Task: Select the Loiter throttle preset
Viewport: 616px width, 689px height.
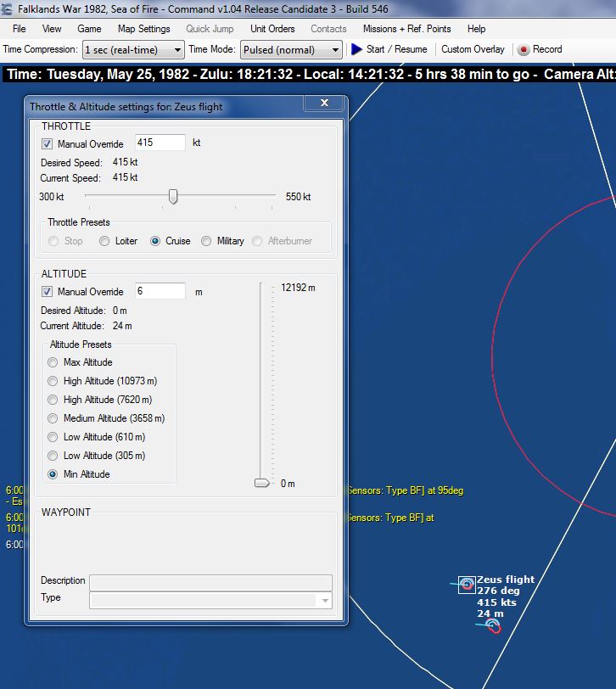Action: (104, 241)
